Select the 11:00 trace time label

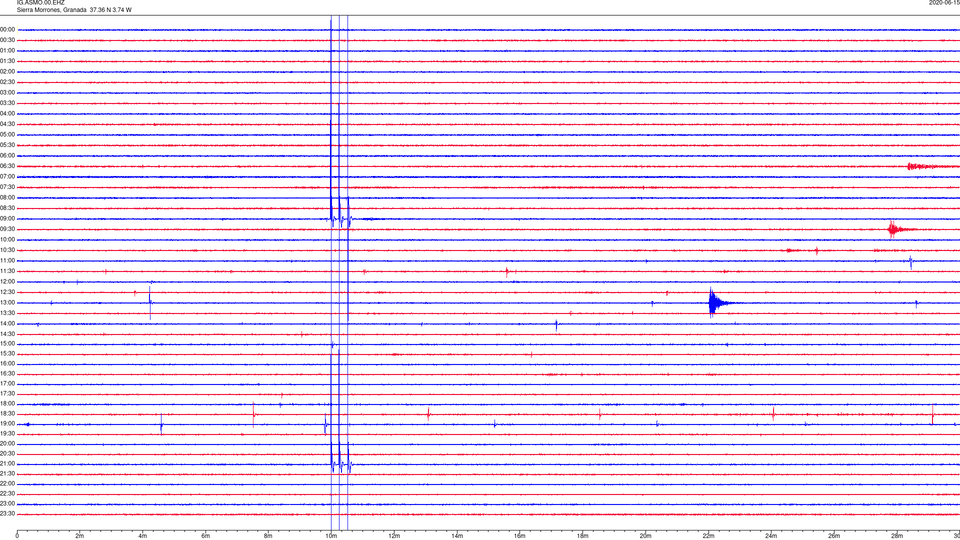pos(7,260)
